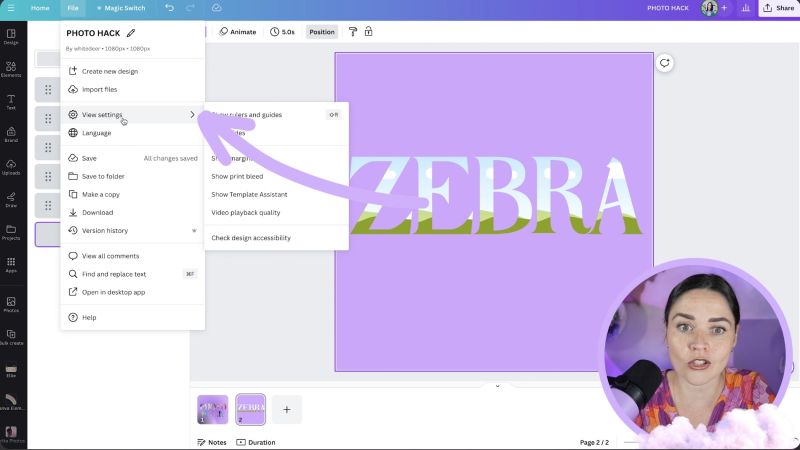Open Version history
The width and height of the screenshot is (800, 450).
point(133,231)
